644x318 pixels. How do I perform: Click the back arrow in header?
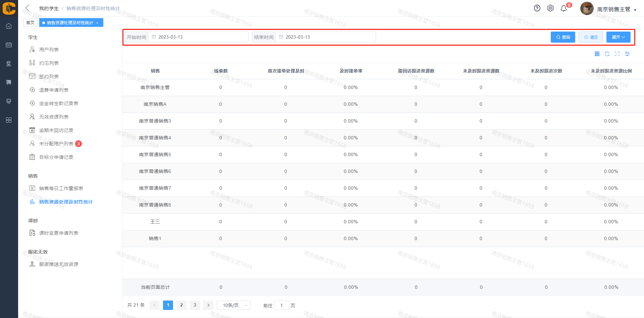pos(28,8)
